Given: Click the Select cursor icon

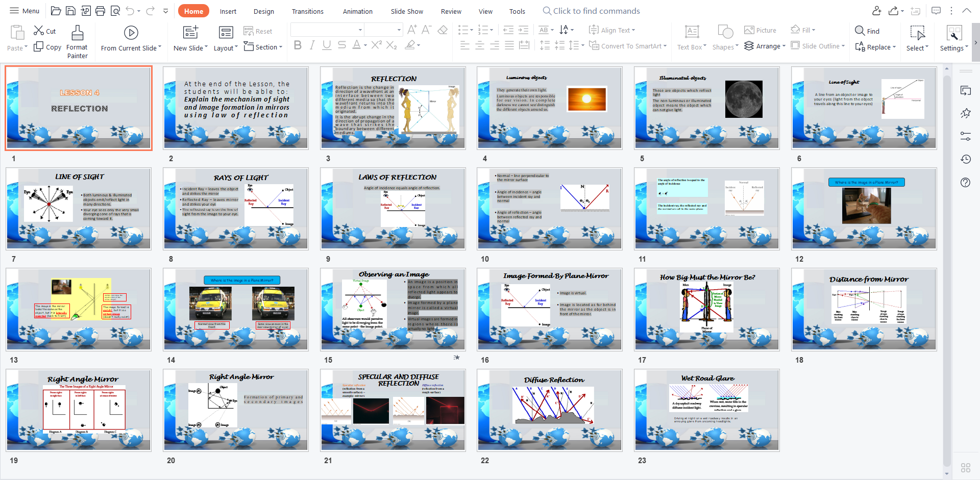Looking at the screenshot, I should 917,33.
